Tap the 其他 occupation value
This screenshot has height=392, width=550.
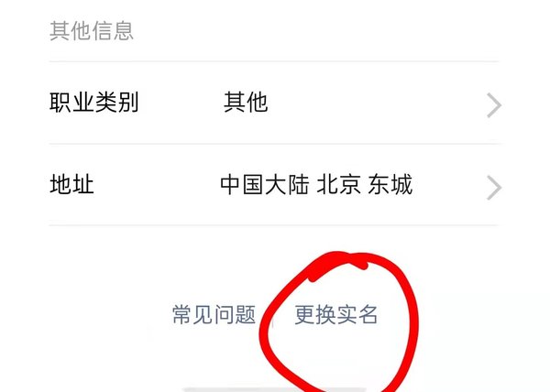pos(246,103)
